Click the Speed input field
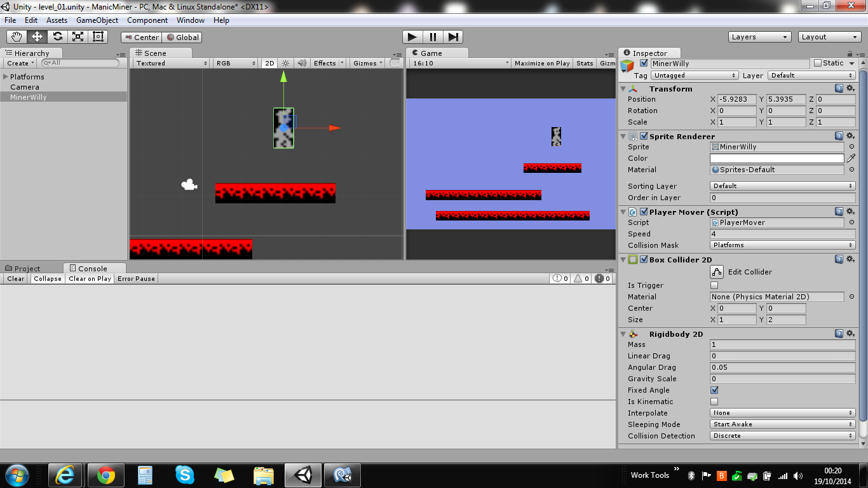868x488 pixels. pyautogui.click(x=782, y=234)
